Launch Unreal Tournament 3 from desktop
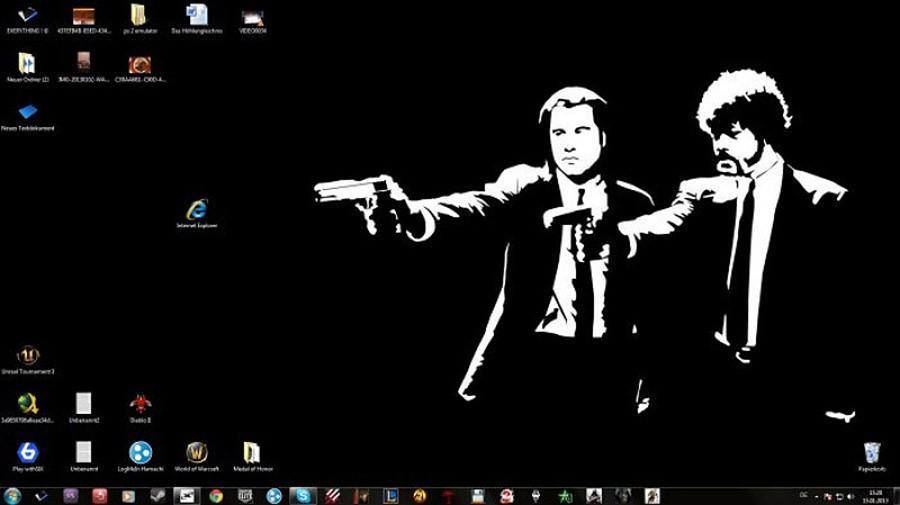This screenshot has height=505, width=900. click(x=28, y=355)
